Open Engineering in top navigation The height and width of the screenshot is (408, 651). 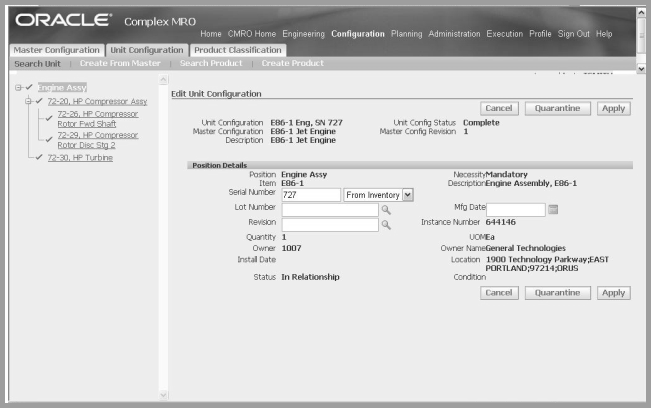pos(303,34)
